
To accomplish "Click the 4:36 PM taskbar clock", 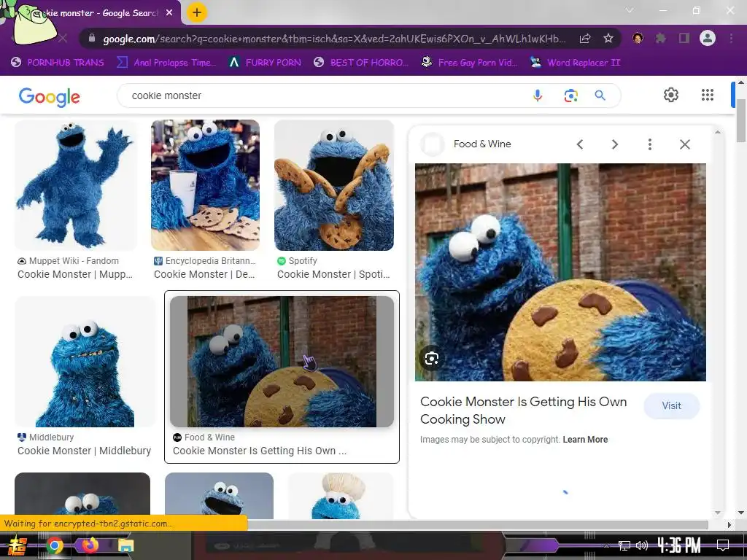I will coord(679,545).
